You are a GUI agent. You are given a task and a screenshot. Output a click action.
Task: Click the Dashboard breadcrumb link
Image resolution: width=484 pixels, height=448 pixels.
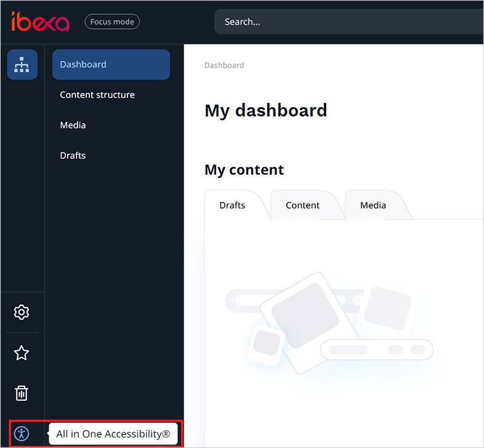click(224, 65)
